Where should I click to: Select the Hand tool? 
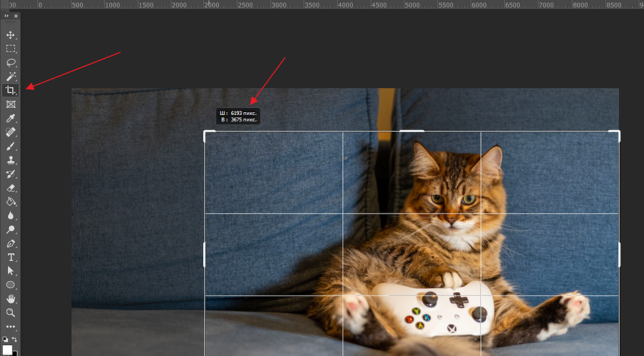click(11, 299)
